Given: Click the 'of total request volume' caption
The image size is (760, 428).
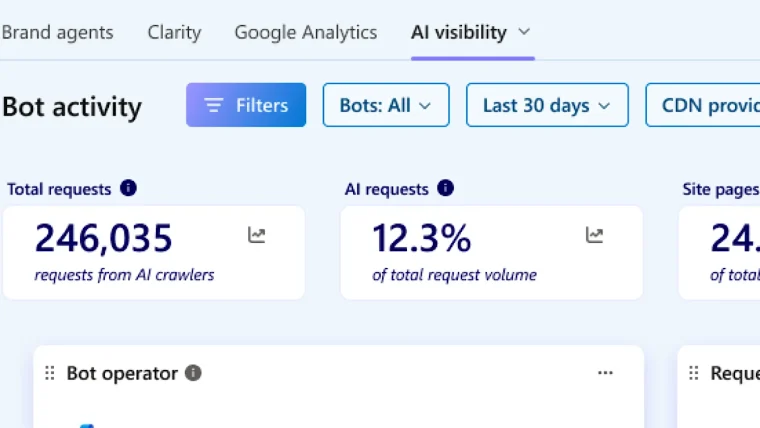Looking at the screenshot, I should pyautogui.click(x=454, y=275).
